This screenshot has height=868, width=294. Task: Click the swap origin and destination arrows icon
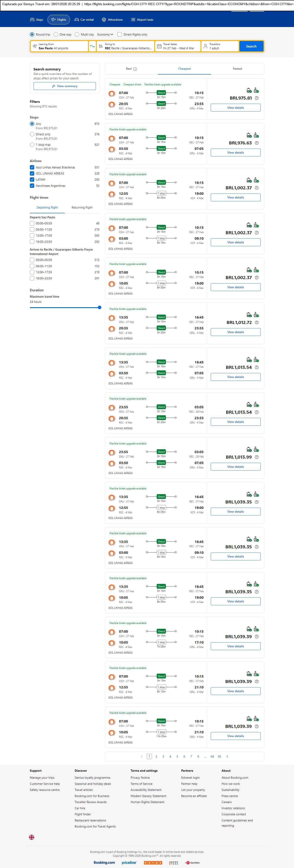(x=92, y=46)
